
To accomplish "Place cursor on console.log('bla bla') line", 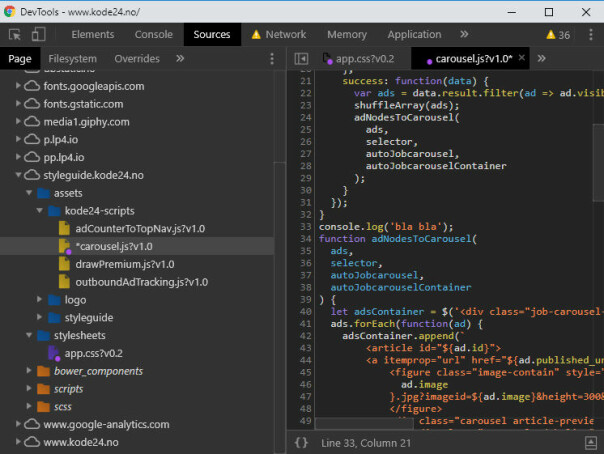I will 386,226.
